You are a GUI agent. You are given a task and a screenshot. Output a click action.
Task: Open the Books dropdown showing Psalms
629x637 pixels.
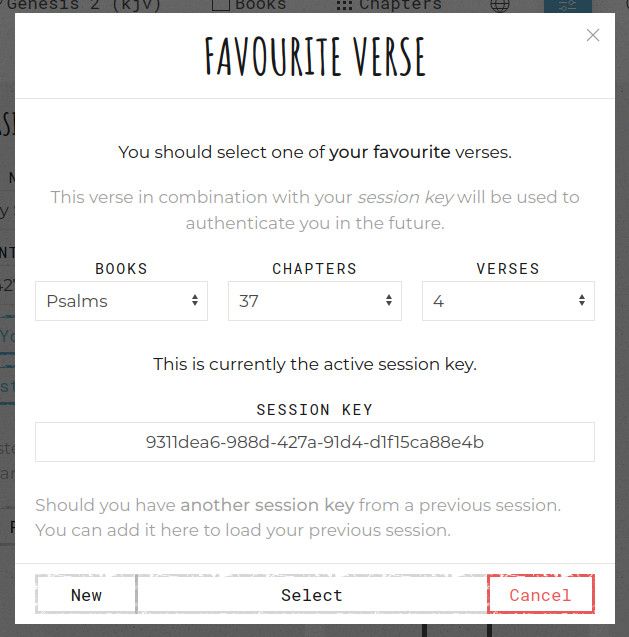pyautogui.click(x=121, y=301)
